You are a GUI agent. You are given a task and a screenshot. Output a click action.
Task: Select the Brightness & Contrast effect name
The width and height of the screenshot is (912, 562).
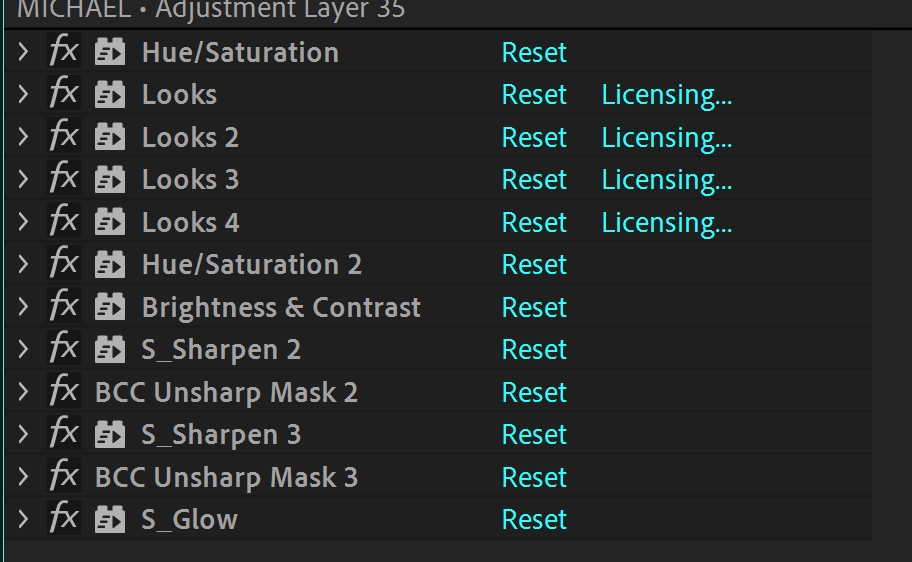point(281,307)
